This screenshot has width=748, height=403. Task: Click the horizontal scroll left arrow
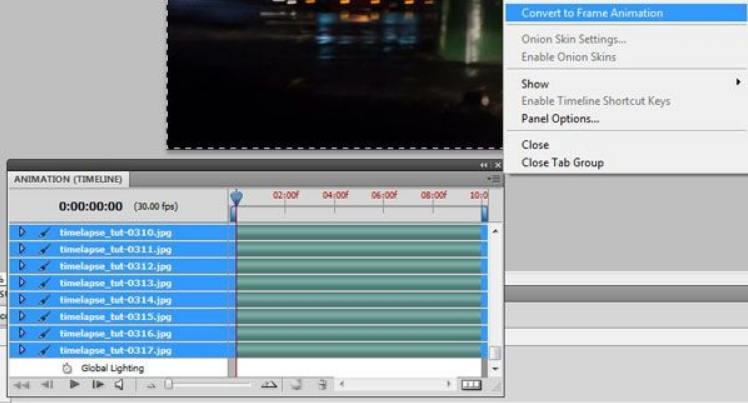[342, 383]
